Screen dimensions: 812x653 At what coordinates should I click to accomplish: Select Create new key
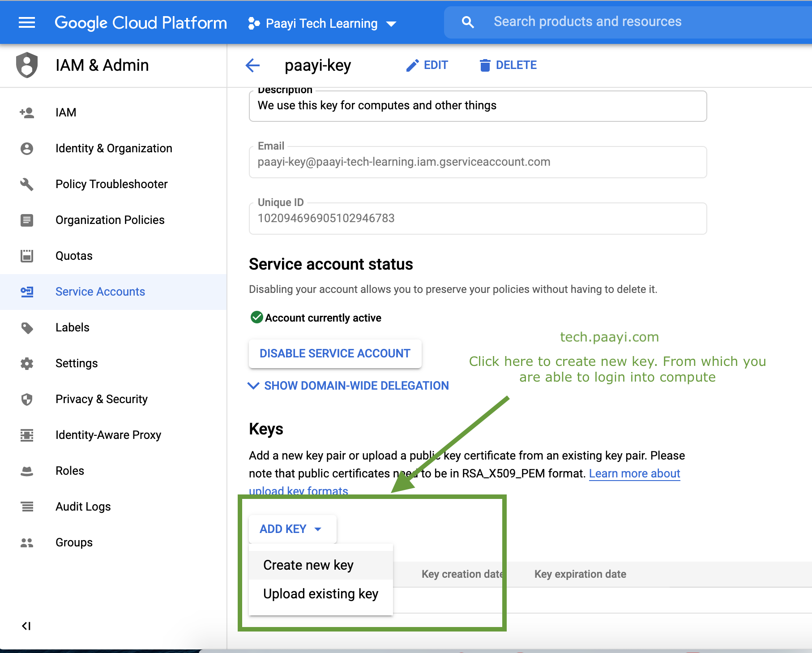(x=321, y=565)
